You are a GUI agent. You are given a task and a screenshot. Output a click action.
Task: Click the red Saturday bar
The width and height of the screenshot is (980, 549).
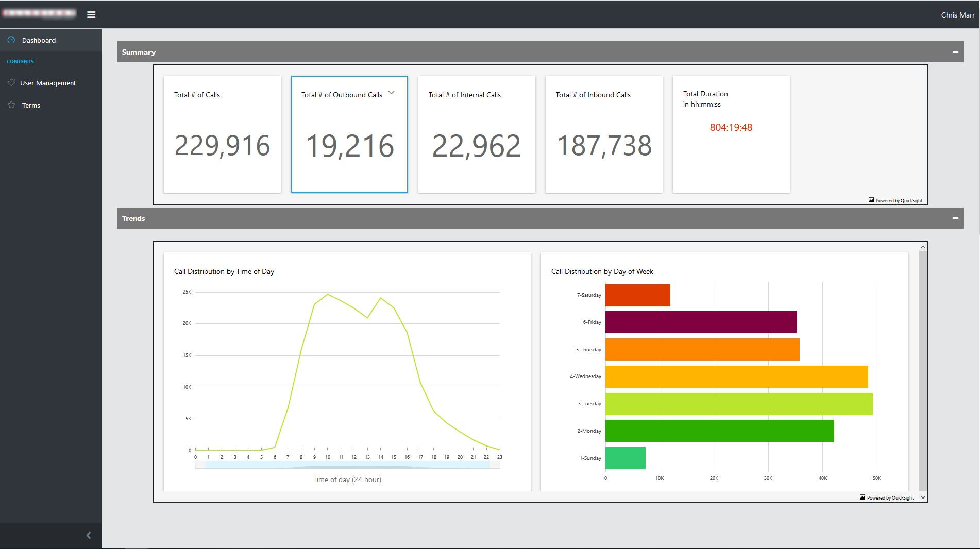(637, 296)
